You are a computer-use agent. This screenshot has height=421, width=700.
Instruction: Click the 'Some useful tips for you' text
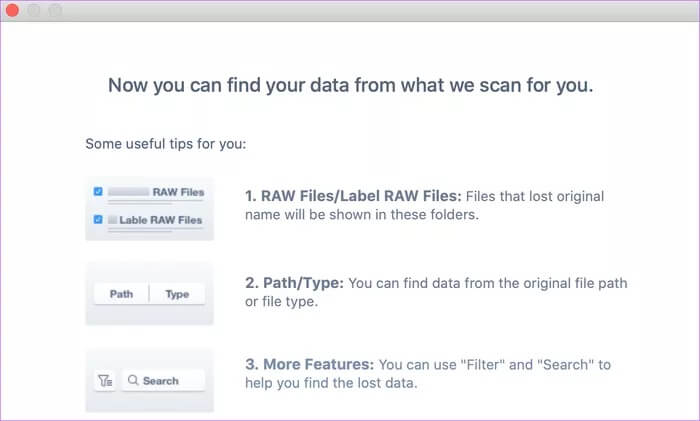pos(166,144)
